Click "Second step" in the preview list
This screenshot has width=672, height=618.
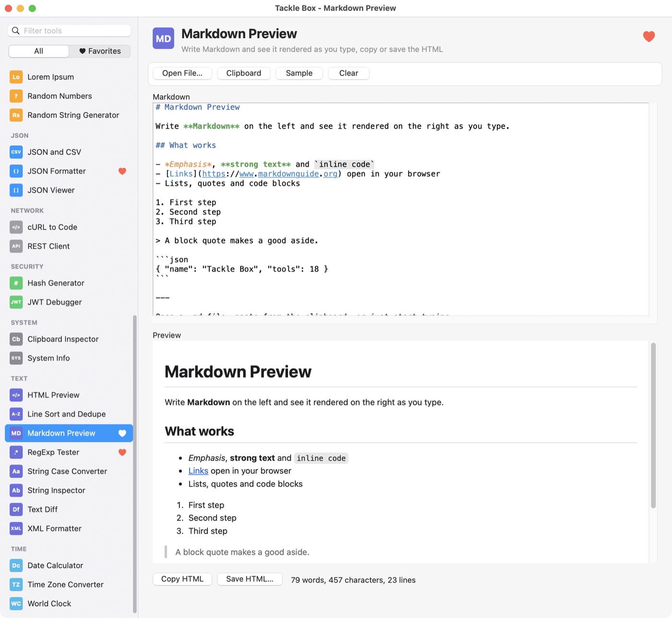[x=212, y=518]
